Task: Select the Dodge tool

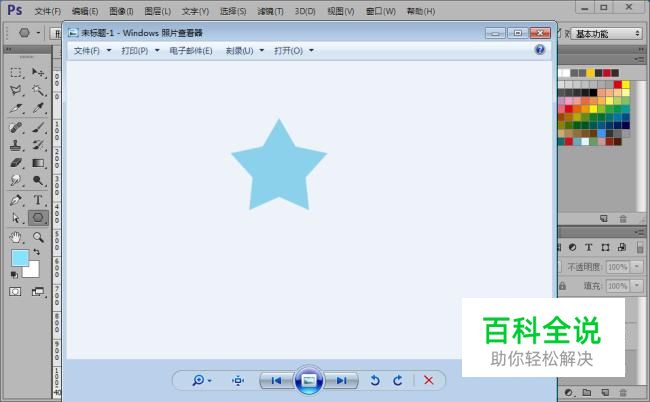Action: click(38, 181)
